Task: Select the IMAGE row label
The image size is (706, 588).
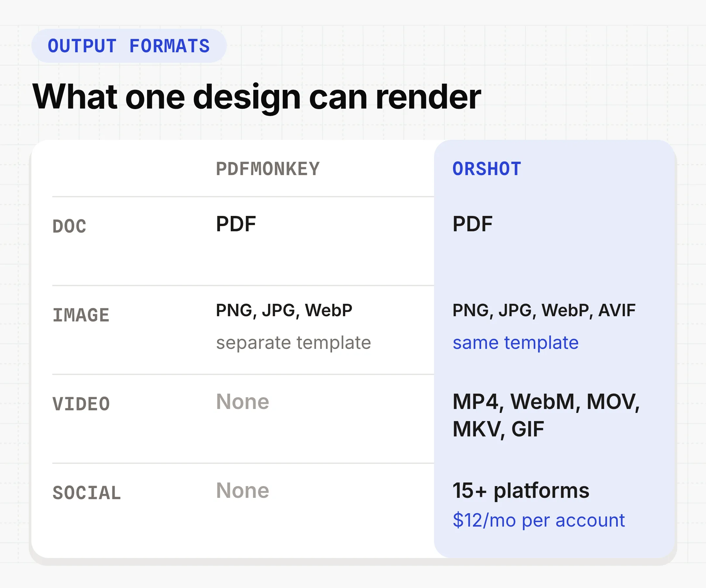Action: click(81, 315)
